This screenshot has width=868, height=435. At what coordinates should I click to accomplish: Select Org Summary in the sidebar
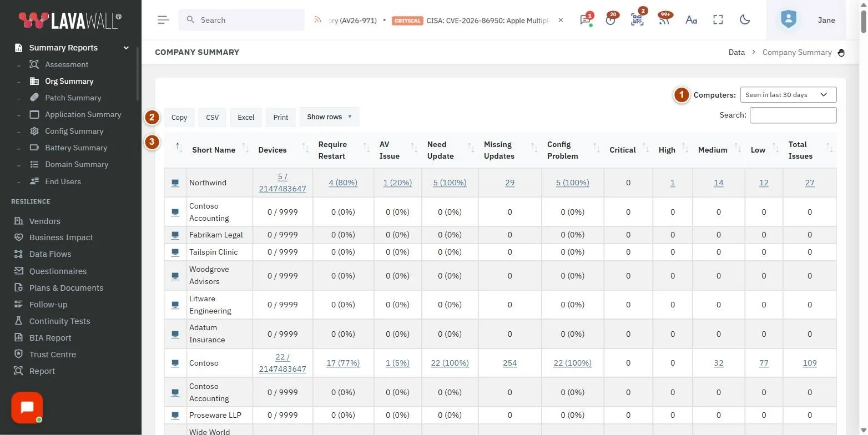[69, 81]
